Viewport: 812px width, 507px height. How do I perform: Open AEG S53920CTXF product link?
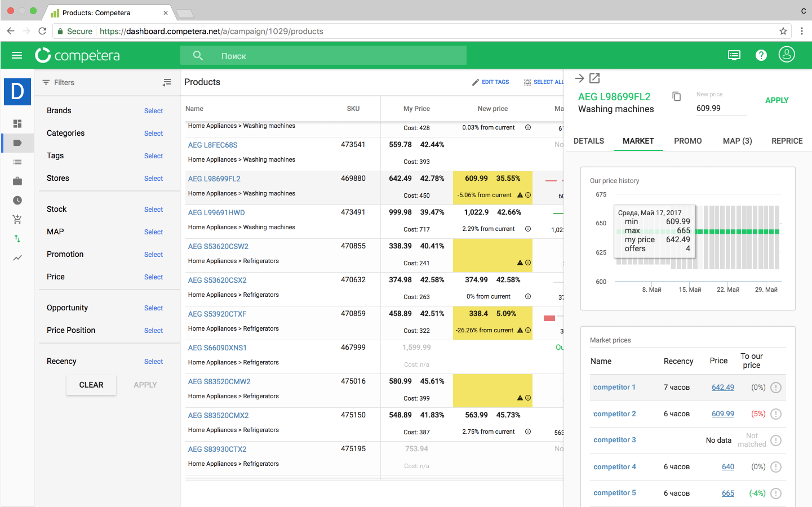tap(217, 314)
